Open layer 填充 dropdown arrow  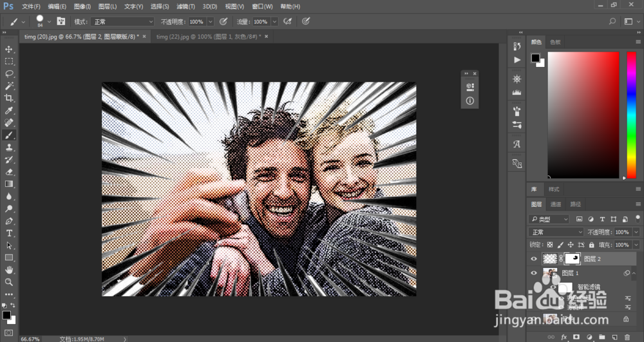coord(636,245)
